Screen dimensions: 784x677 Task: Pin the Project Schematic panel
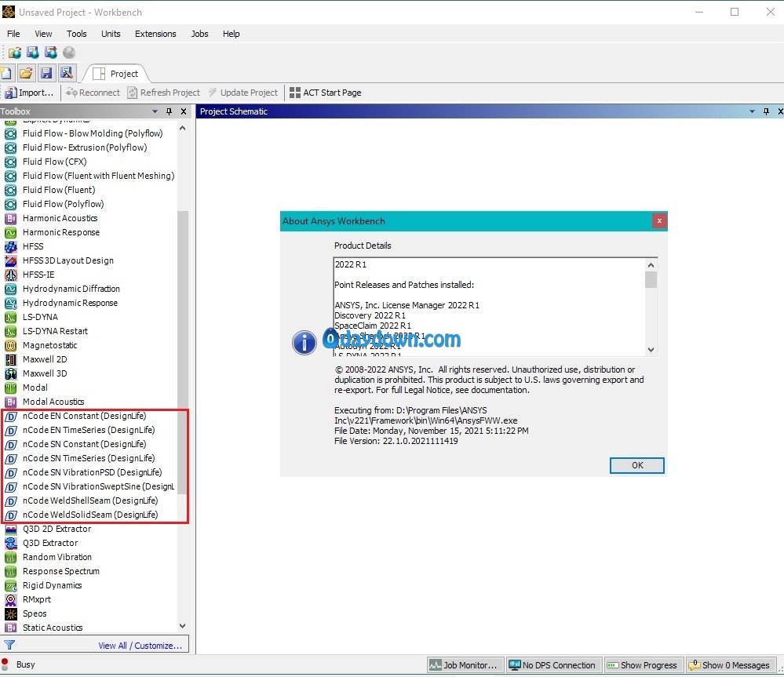click(x=766, y=111)
